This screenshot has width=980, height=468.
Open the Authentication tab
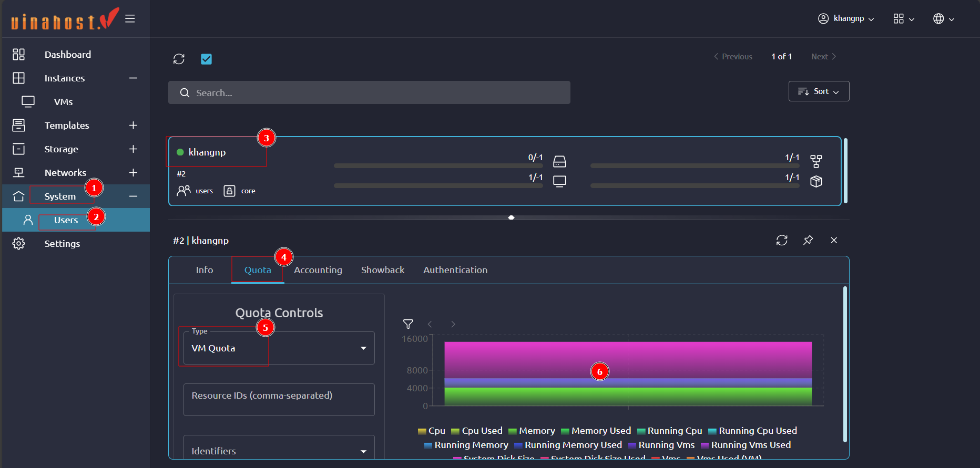(x=455, y=270)
